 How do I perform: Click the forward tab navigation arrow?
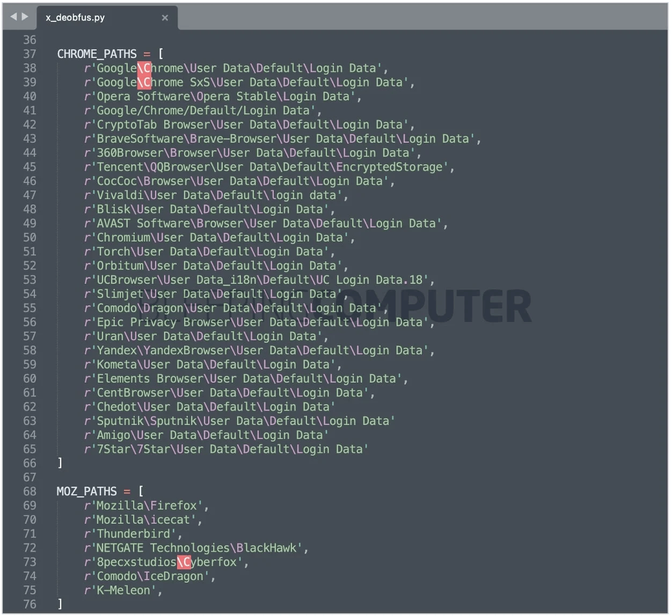[x=25, y=17]
